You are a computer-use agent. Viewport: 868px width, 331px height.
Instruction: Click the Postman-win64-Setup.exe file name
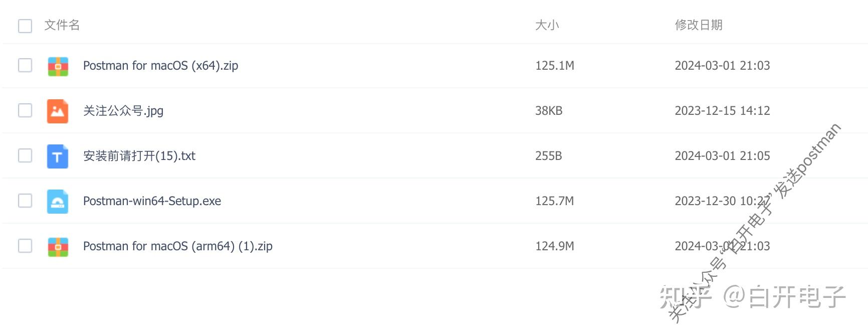click(x=152, y=201)
